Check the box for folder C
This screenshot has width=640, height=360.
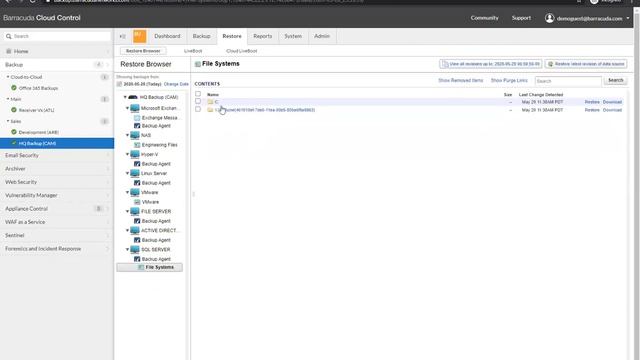[198, 101]
